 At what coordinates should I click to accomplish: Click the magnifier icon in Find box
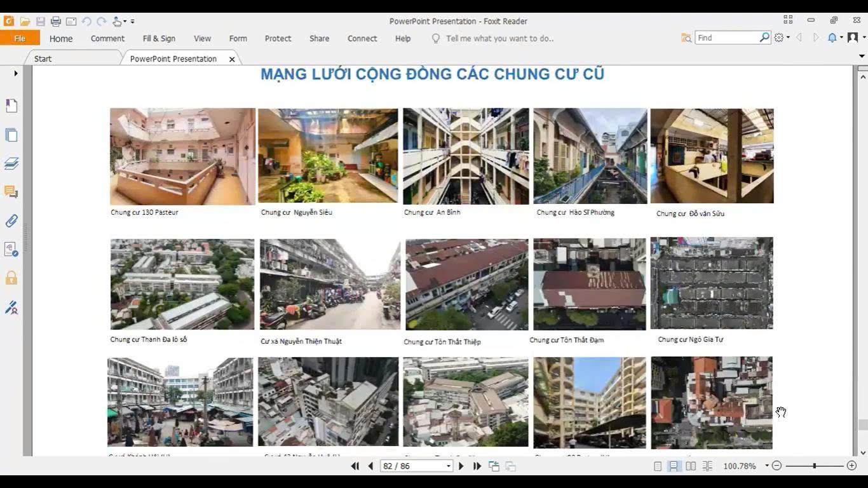[x=764, y=37]
